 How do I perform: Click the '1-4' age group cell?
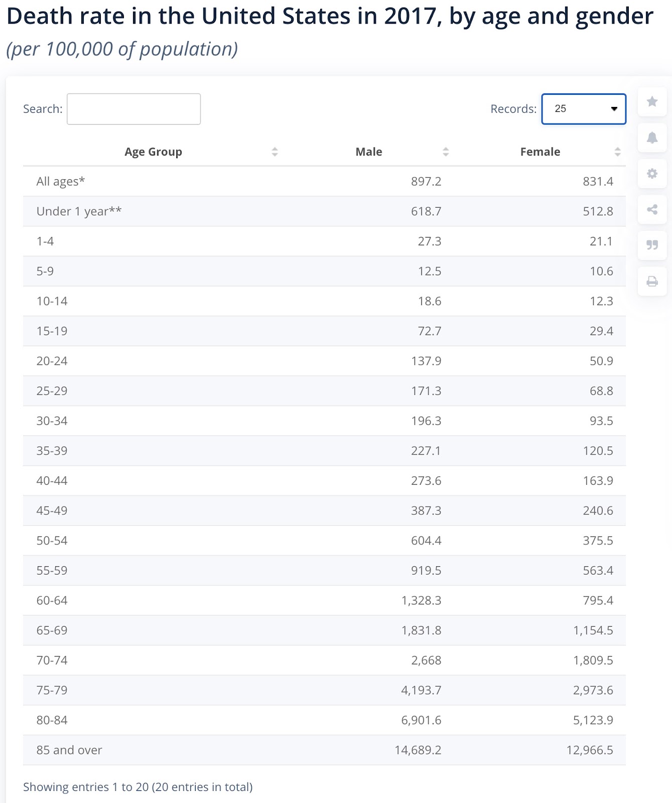coord(45,241)
